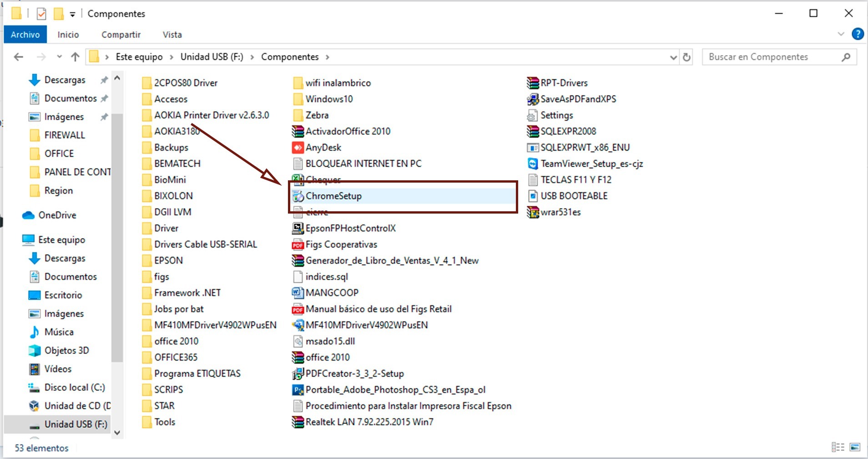
Task: Click the refresh button beside address bar
Action: (686, 57)
